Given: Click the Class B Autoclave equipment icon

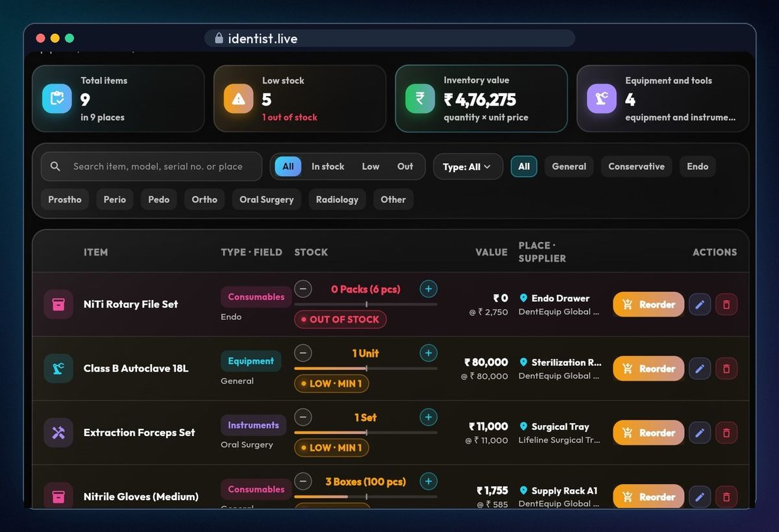Looking at the screenshot, I should 58,369.
